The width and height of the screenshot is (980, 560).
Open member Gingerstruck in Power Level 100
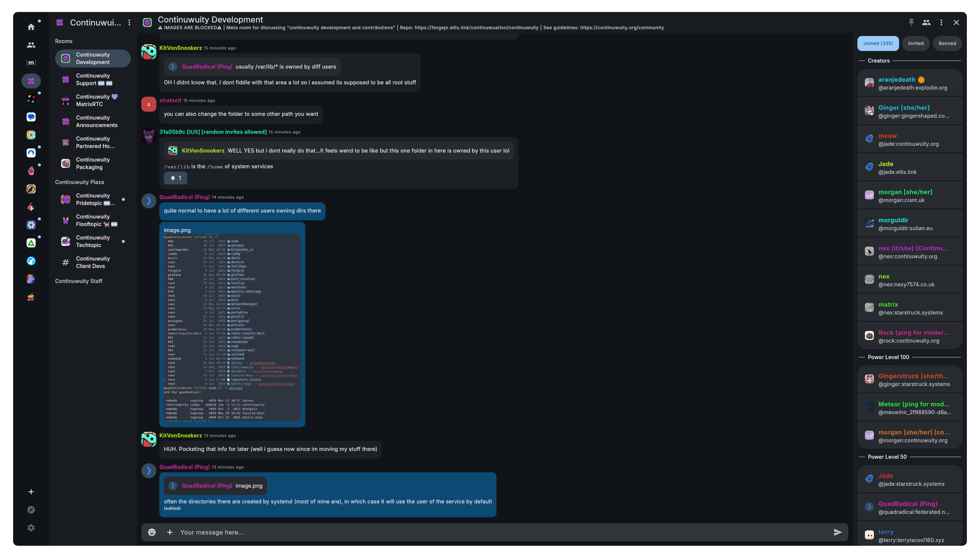(x=910, y=380)
